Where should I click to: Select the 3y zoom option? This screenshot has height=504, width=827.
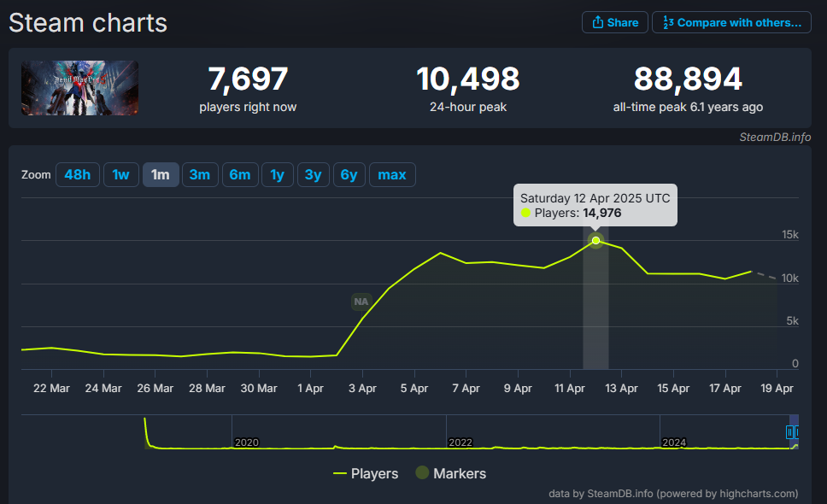tap(314, 174)
